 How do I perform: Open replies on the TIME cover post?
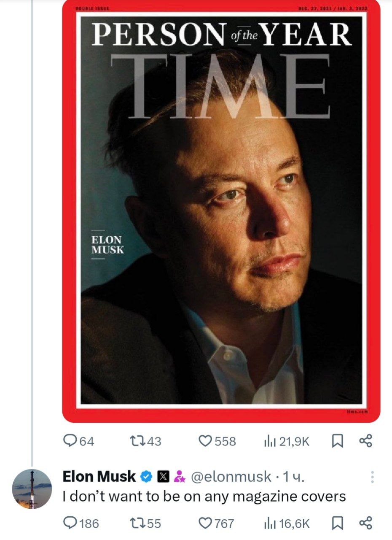(78, 441)
